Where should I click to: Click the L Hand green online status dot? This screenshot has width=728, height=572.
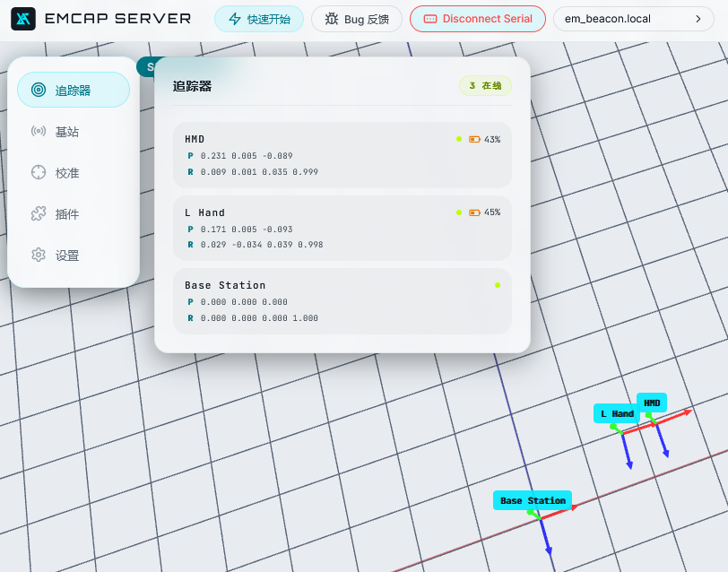click(459, 212)
